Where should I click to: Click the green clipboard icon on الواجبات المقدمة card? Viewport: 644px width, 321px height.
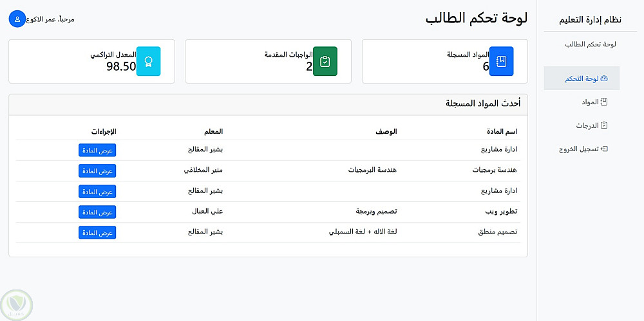click(325, 61)
